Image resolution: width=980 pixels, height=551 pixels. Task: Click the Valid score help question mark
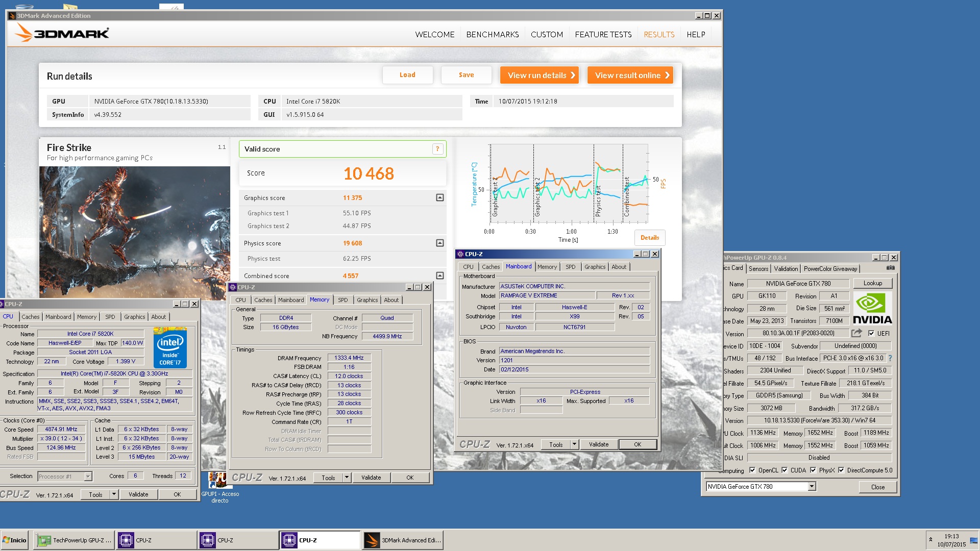(437, 149)
